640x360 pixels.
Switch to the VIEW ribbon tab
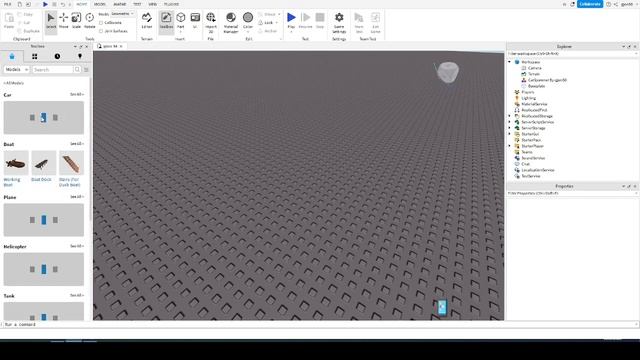153,4
